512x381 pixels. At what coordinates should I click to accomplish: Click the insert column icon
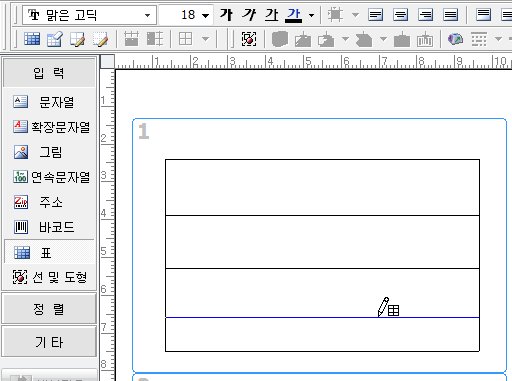155,39
